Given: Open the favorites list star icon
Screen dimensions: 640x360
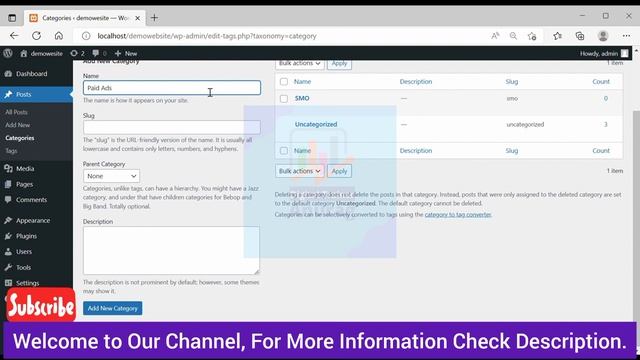Looking at the screenshot, I should pos(558,36).
